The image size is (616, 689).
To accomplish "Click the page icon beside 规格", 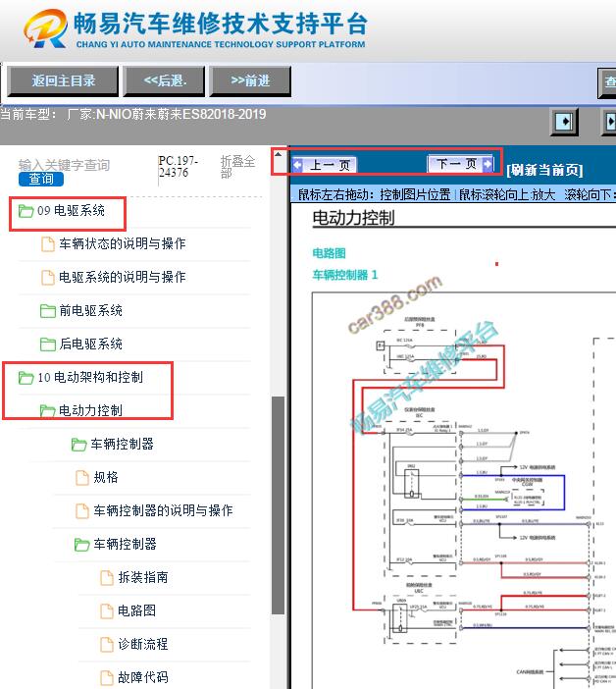I will coord(82,478).
